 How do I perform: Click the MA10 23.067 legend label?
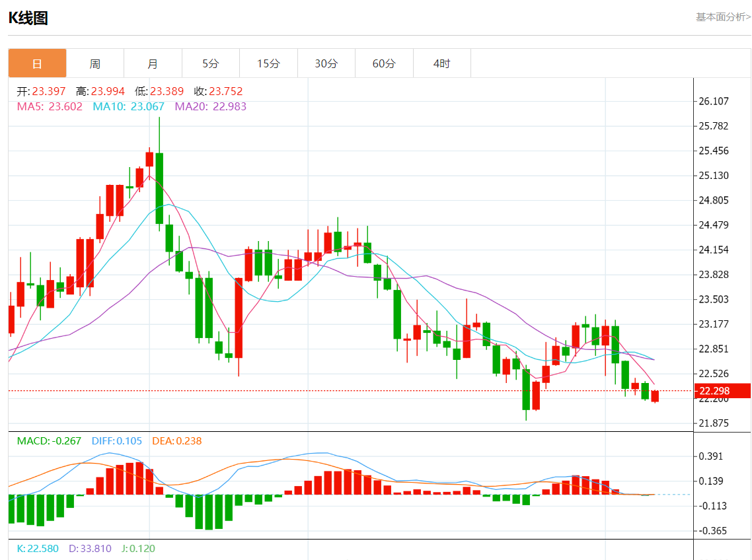pyautogui.click(x=128, y=106)
